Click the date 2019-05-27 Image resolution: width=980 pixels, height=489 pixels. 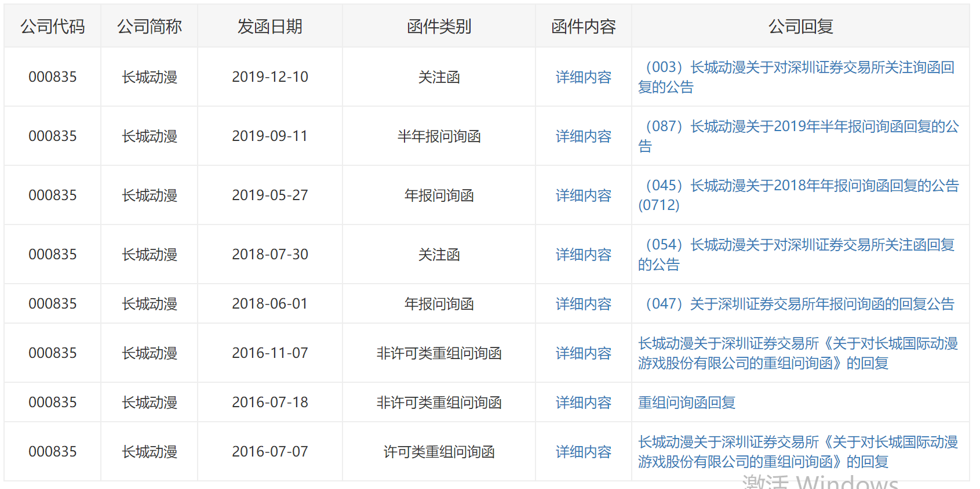(x=270, y=195)
